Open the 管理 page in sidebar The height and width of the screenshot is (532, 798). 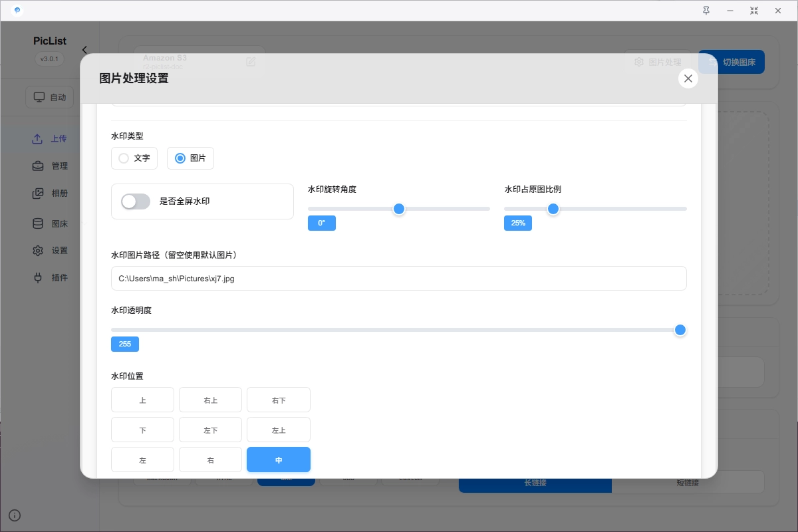tap(50, 166)
